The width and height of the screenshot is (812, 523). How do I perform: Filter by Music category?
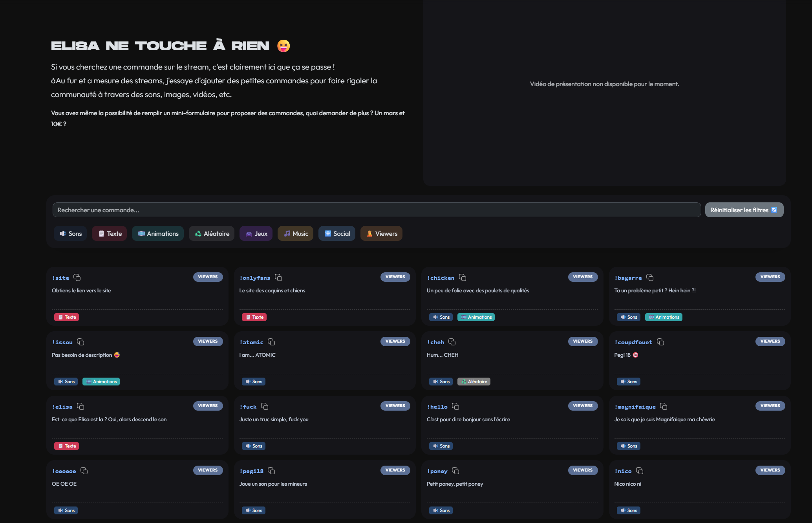296,233
